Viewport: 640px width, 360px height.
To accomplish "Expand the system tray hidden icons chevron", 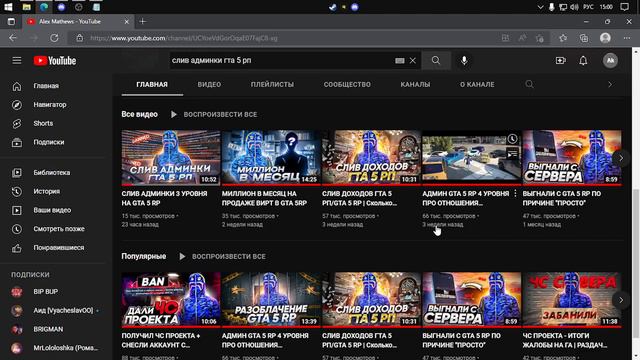I will (540, 7).
